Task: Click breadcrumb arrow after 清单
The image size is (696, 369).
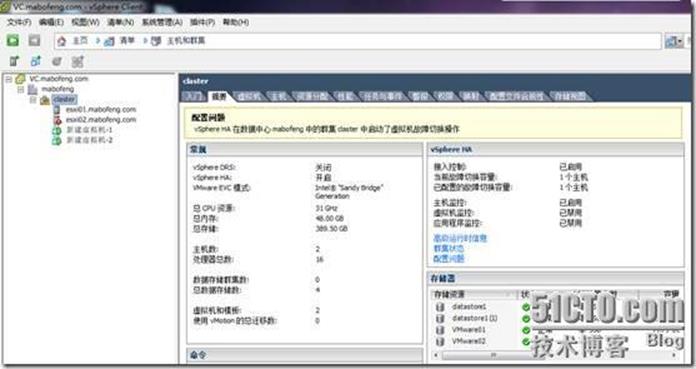Action: 145,41
